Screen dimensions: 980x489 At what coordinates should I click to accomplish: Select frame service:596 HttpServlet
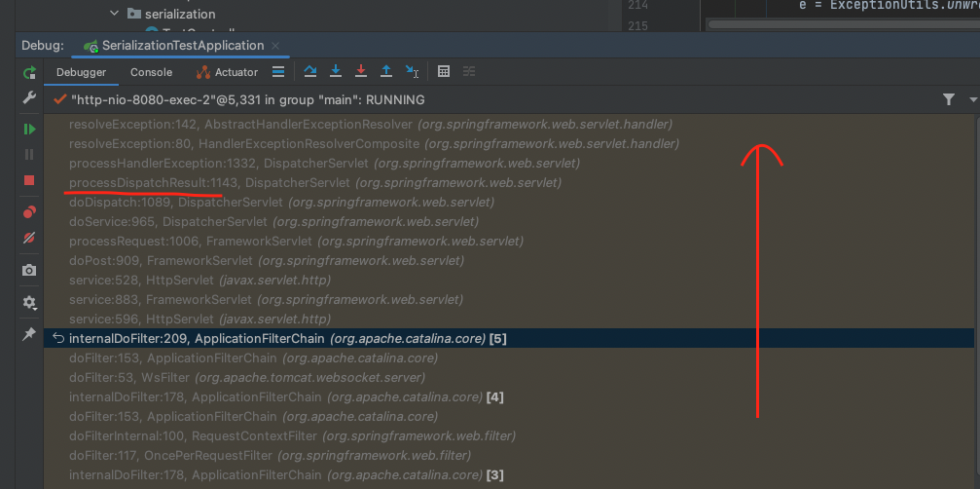(509, 319)
